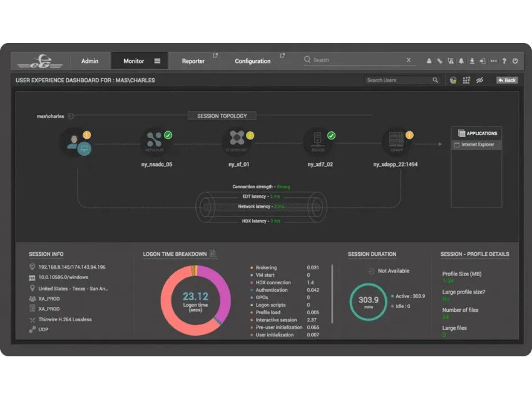Open the three-dots more options menu
Viewport: 532px width, 399px height.
[493, 61]
